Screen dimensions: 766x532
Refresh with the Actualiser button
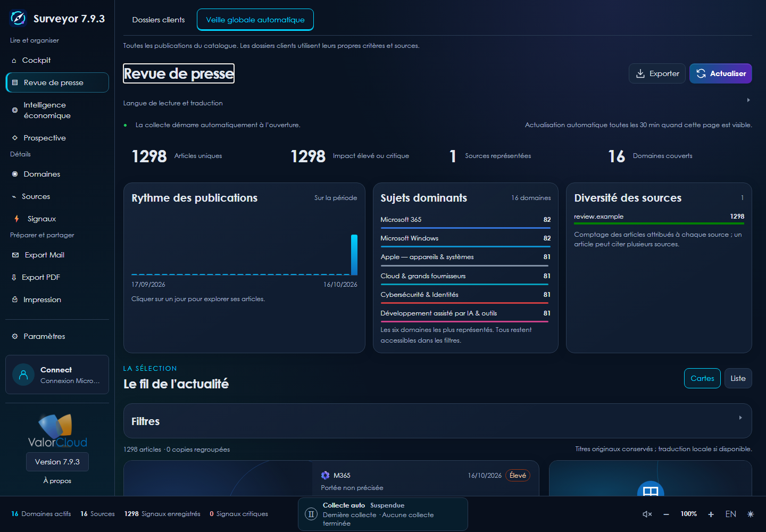tap(721, 73)
